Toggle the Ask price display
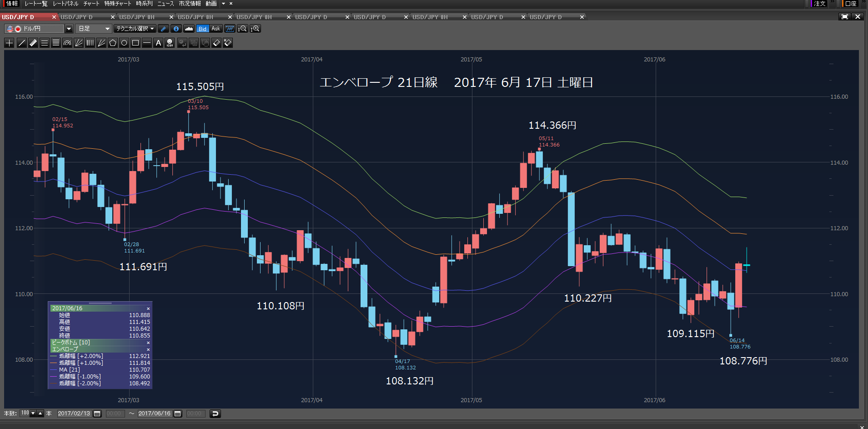This screenshot has height=429, width=868. 216,29
